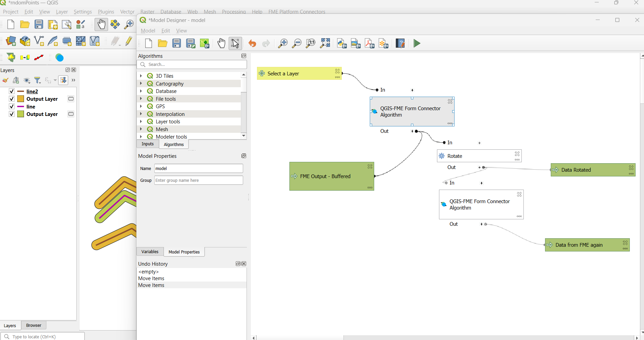Click the algorithm Search box

192,64
